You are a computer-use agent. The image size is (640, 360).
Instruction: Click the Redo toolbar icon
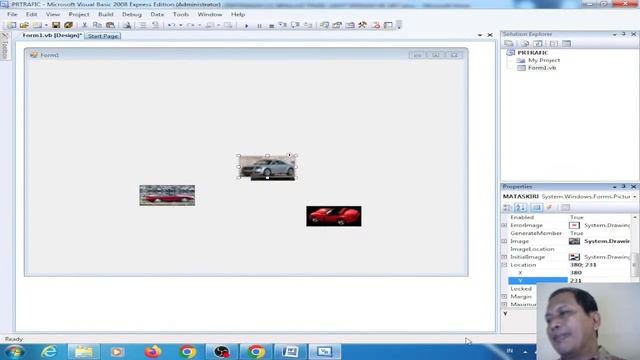[x=191, y=25]
